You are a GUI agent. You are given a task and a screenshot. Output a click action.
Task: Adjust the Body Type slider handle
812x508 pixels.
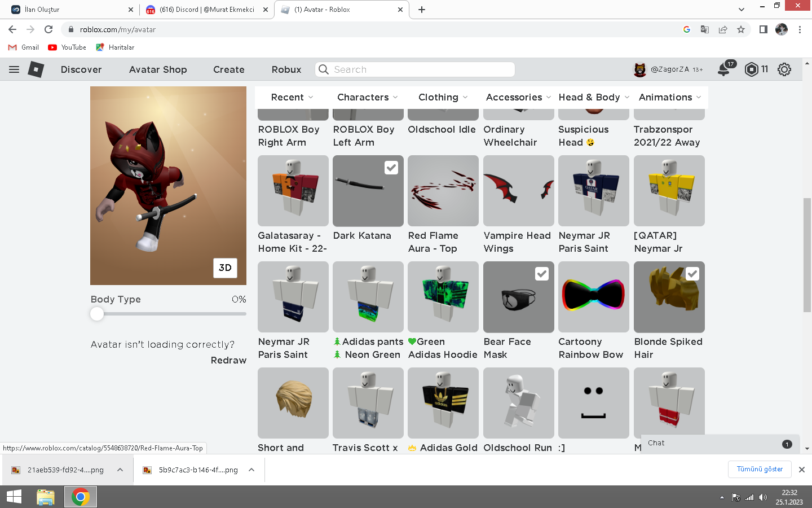pos(97,314)
